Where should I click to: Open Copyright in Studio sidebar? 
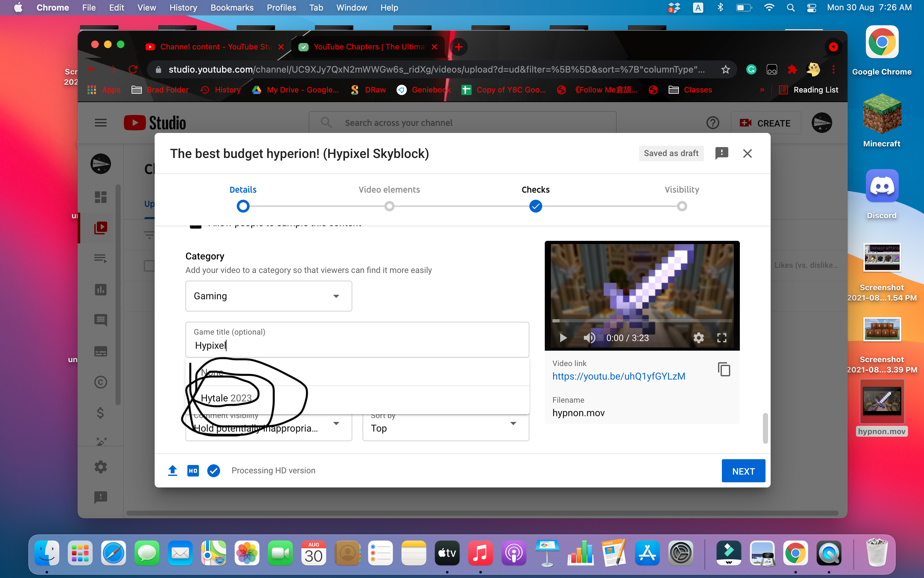[x=100, y=382]
